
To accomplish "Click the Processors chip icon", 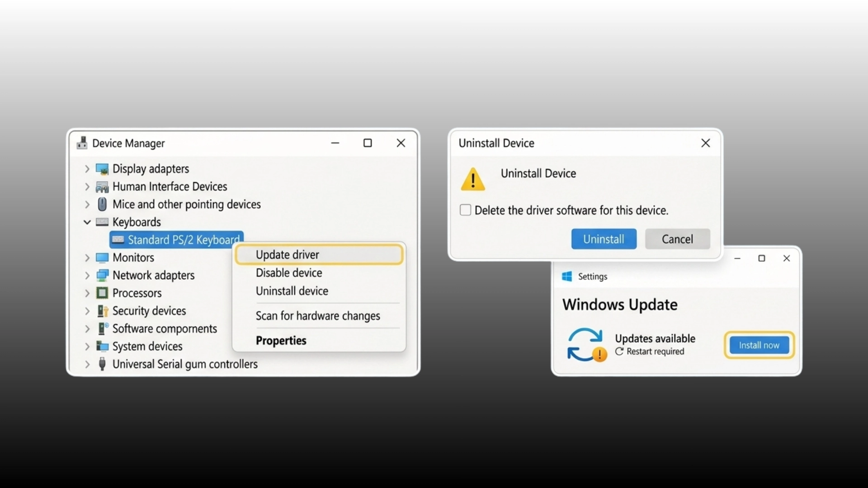I will point(102,293).
